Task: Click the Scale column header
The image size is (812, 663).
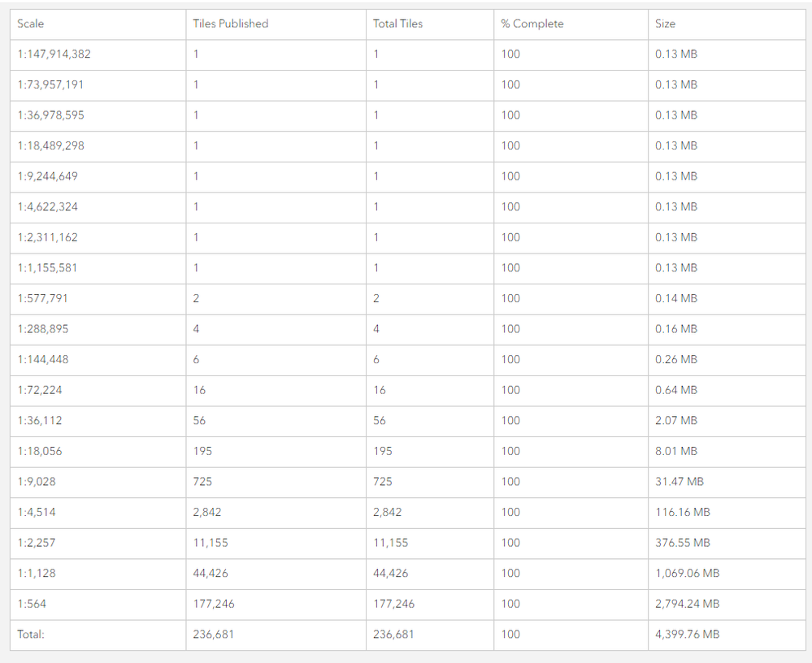Action: click(31, 24)
